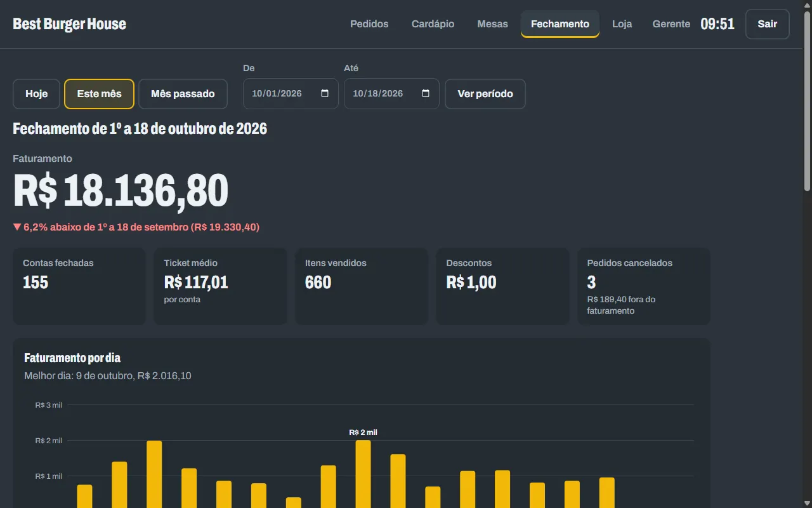Open the calendar picker in the De date field
812x508 pixels.
click(x=325, y=93)
